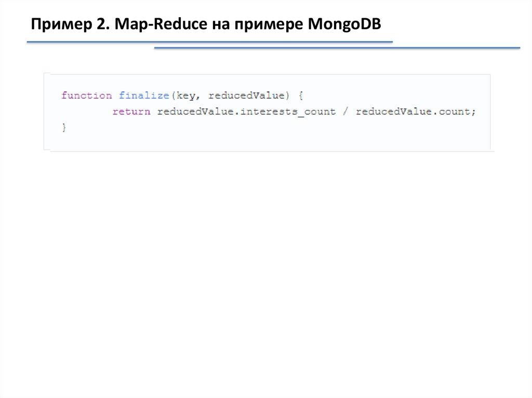
Task: Select the "return" keyword
Action: pos(131,112)
